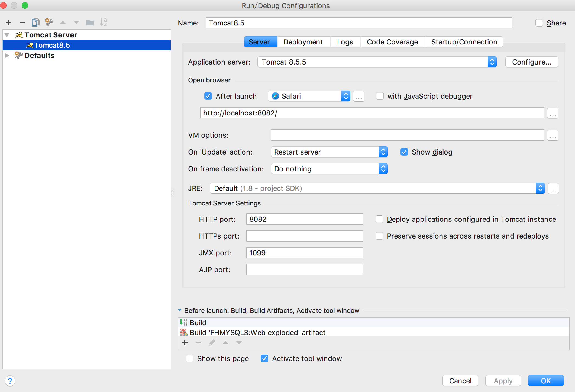This screenshot has height=392, width=575.
Task: Open the Safari browser dropdown
Action: tap(309, 96)
